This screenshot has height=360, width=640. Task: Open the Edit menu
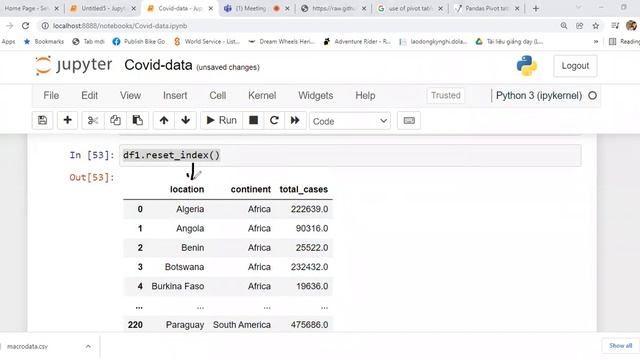89,96
